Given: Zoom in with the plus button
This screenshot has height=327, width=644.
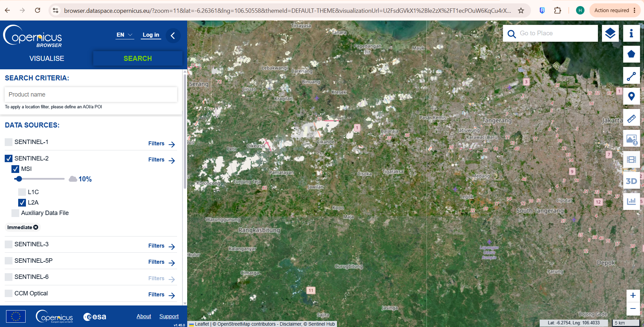Looking at the screenshot, I should [633, 295].
